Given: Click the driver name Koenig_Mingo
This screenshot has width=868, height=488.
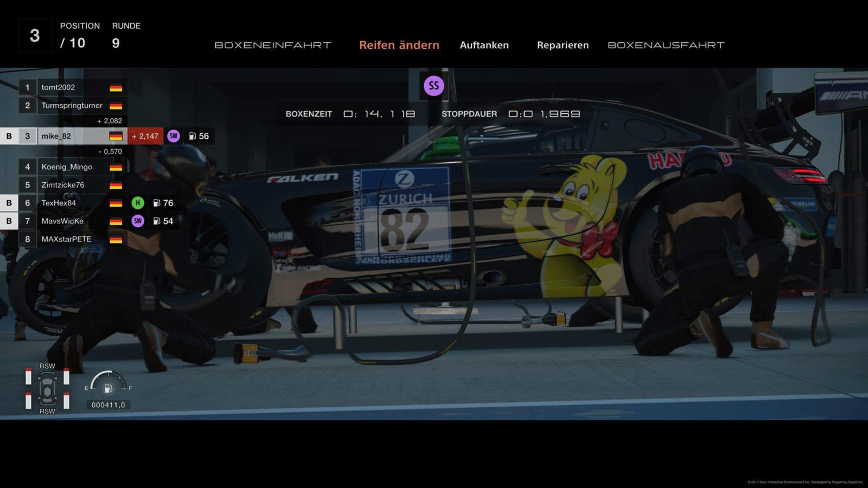Looking at the screenshot, I should pyautogui.click(x=67, y=167).
